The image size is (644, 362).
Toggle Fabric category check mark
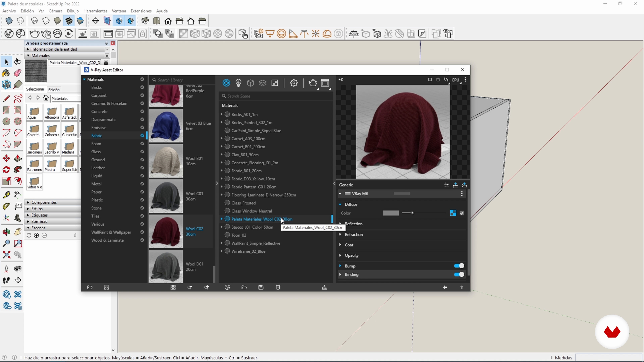(x=142, y=135)
